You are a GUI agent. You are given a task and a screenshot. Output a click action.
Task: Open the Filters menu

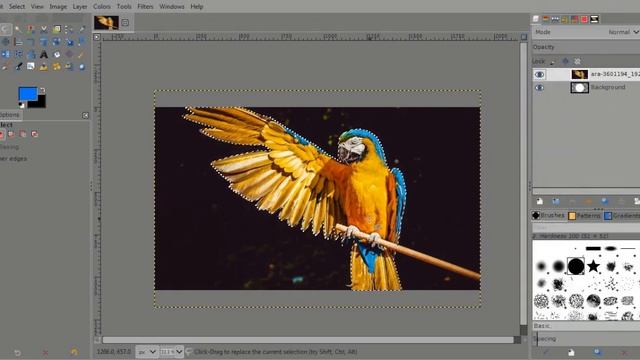click(x=145, y=7)
